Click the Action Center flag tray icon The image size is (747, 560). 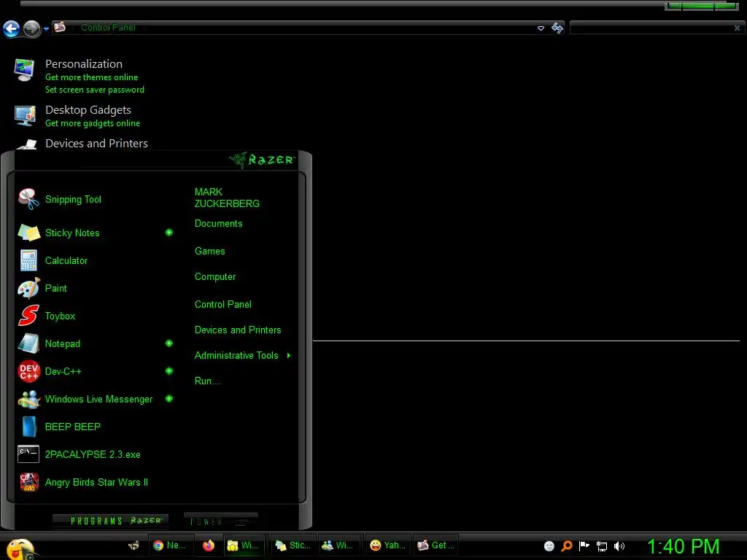pos(584,546)
